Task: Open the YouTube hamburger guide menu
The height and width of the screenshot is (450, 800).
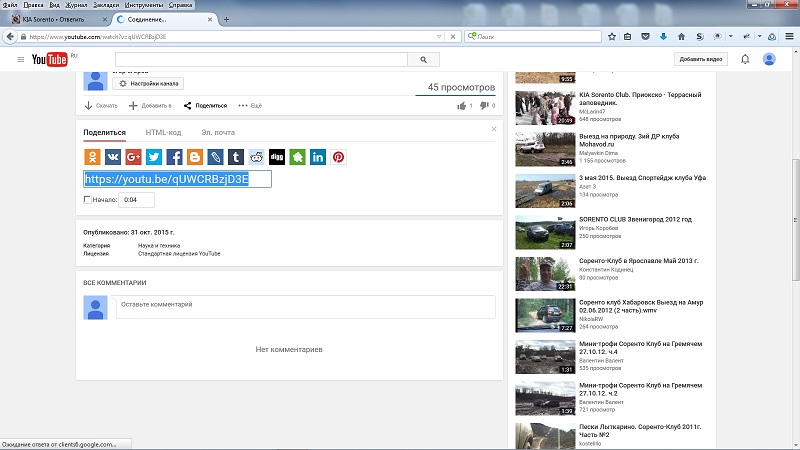Action: 20,60
